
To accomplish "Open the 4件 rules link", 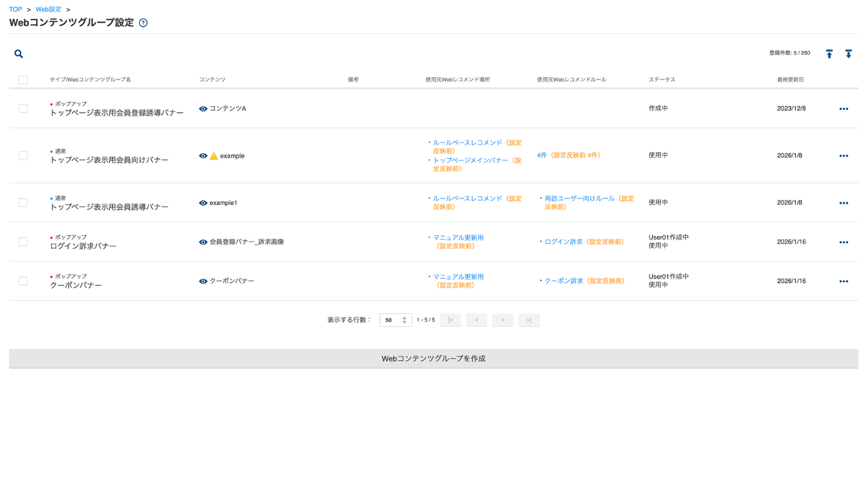I will 542,155.
